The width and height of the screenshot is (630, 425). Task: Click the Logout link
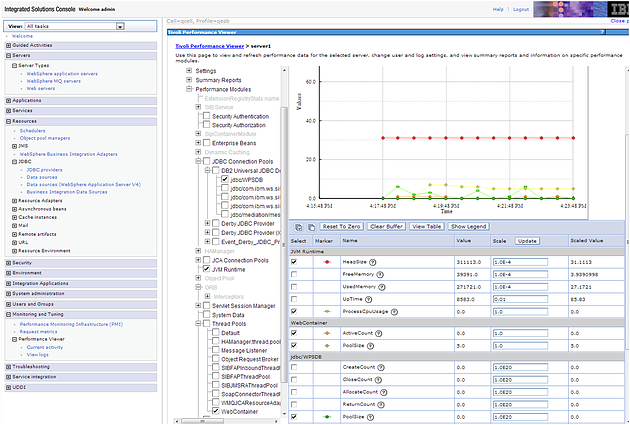[522, 9]
